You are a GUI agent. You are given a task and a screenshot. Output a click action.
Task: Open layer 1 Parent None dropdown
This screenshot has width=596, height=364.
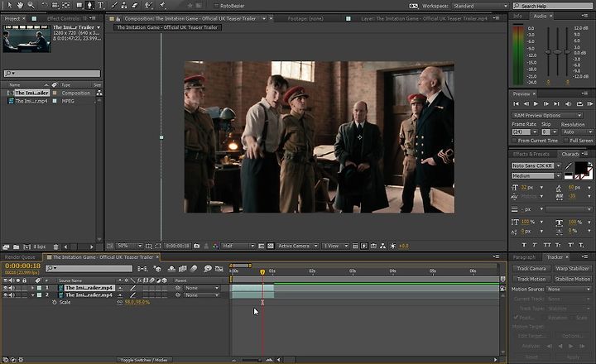(x=202, y=288)
